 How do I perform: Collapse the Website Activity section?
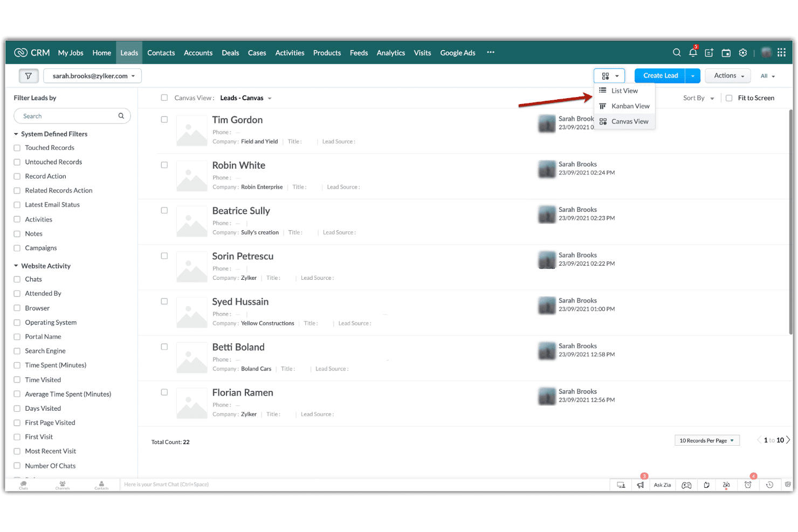42,266
